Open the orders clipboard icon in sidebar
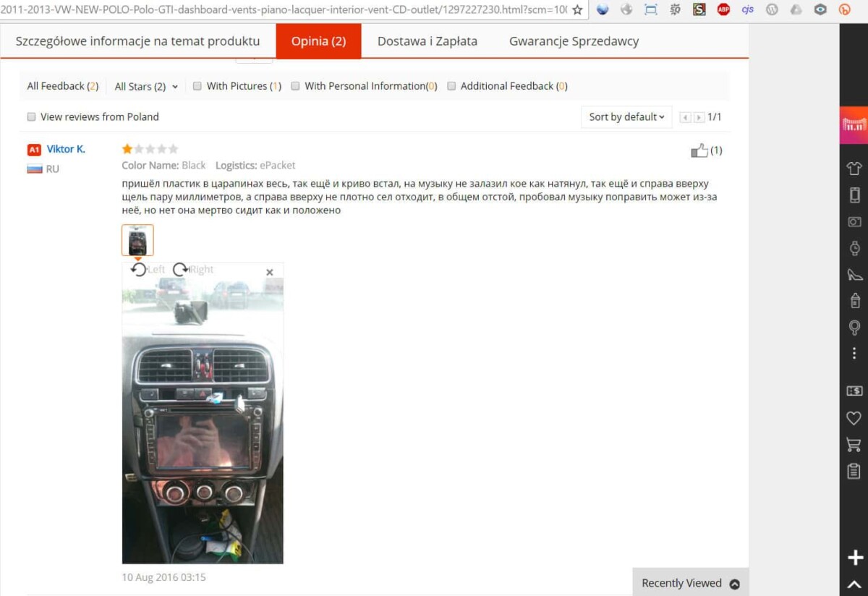Screen dimensions: 868x596 (x=854, y=471)
